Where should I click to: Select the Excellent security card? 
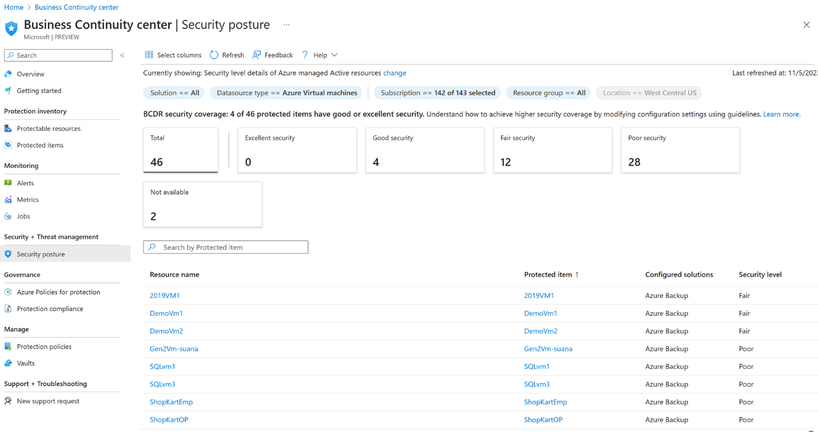[x=297, y=150]
